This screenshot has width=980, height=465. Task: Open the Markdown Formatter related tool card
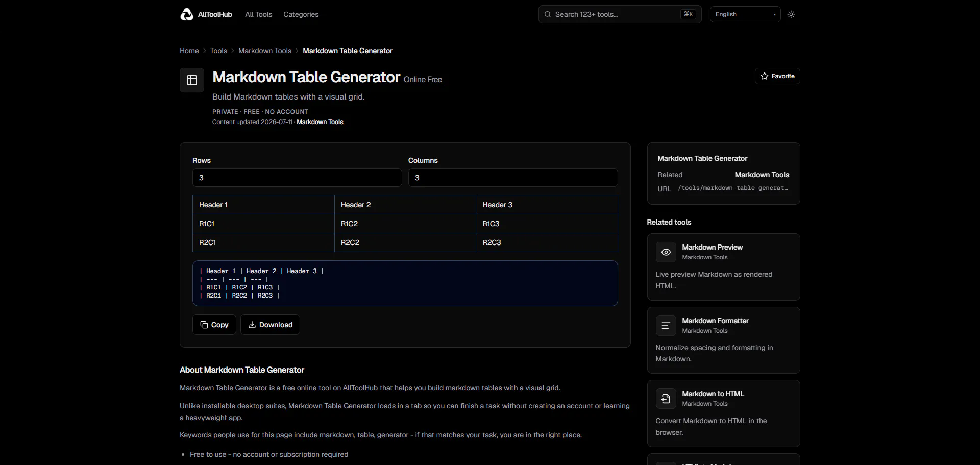coord(724,340)
